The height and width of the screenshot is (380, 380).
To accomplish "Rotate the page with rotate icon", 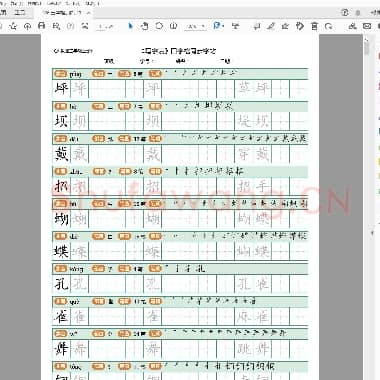I will tap(329, 26).
